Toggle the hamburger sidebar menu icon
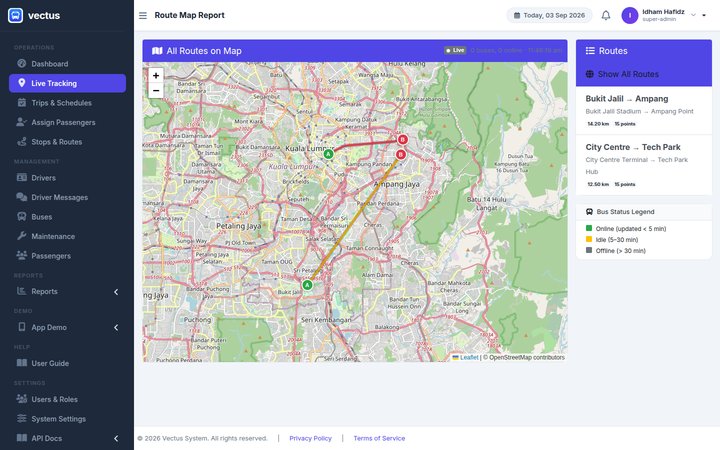Image resolution: width=720 pixels, height=450 pixels. (143, 16)
